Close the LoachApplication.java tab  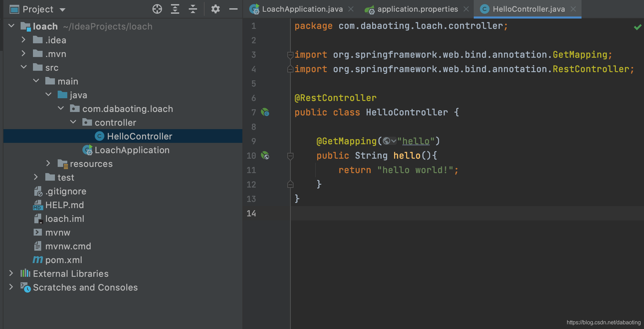point(351,9)
